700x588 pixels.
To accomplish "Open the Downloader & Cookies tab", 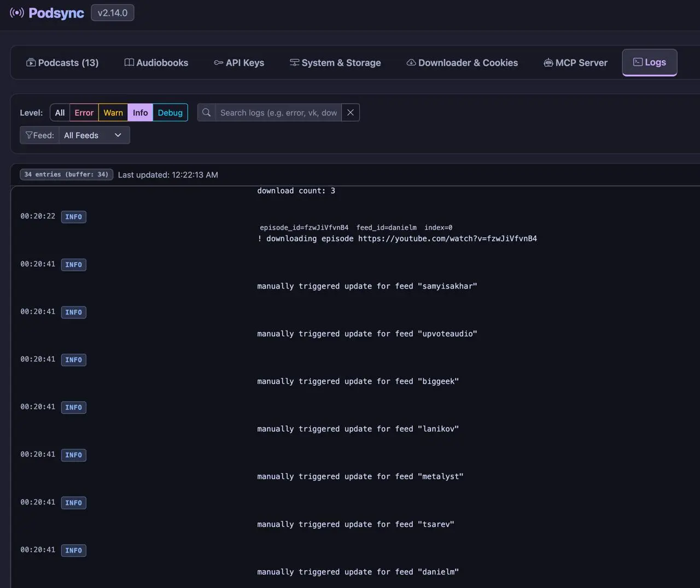I will (462, 63).
